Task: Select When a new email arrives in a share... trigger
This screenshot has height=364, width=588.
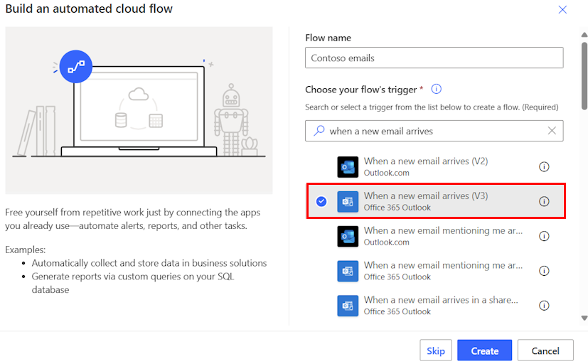Action: click(x=435, y=306)
